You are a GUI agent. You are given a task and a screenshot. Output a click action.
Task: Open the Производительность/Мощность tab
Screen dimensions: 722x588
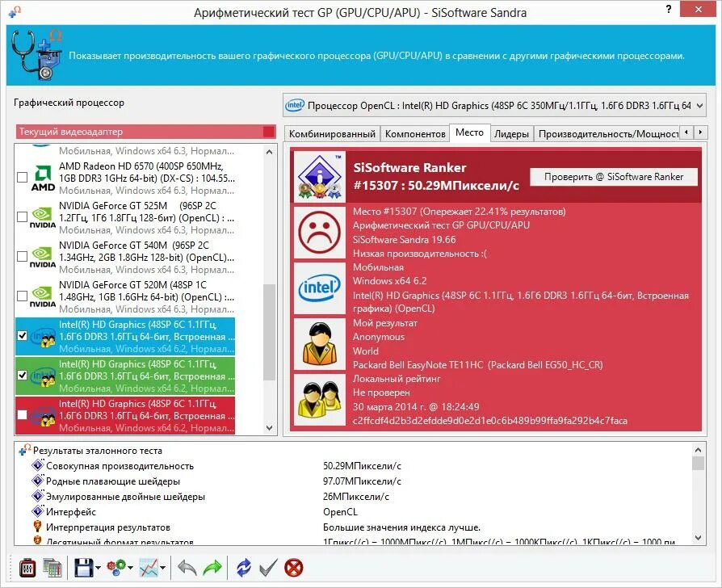(607, 134)
